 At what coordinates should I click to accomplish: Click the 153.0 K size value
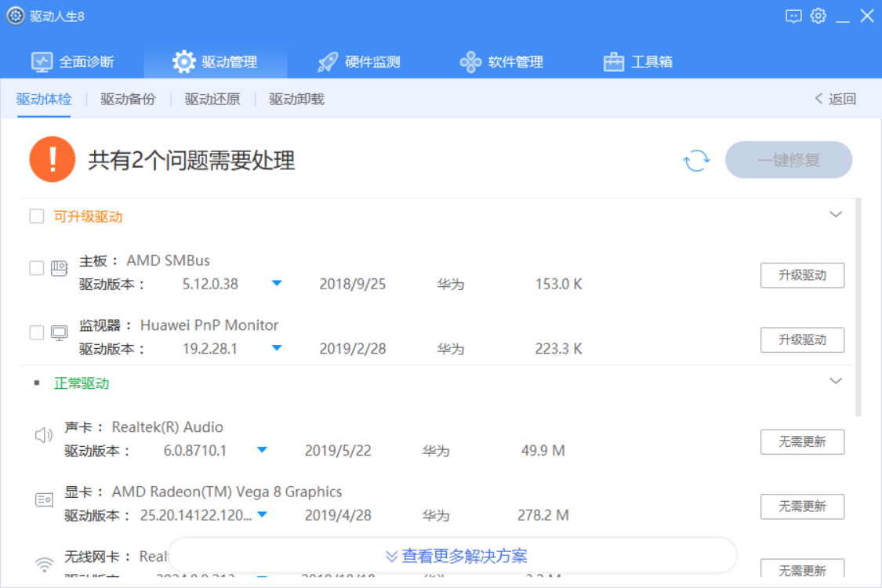coord(558,284)
